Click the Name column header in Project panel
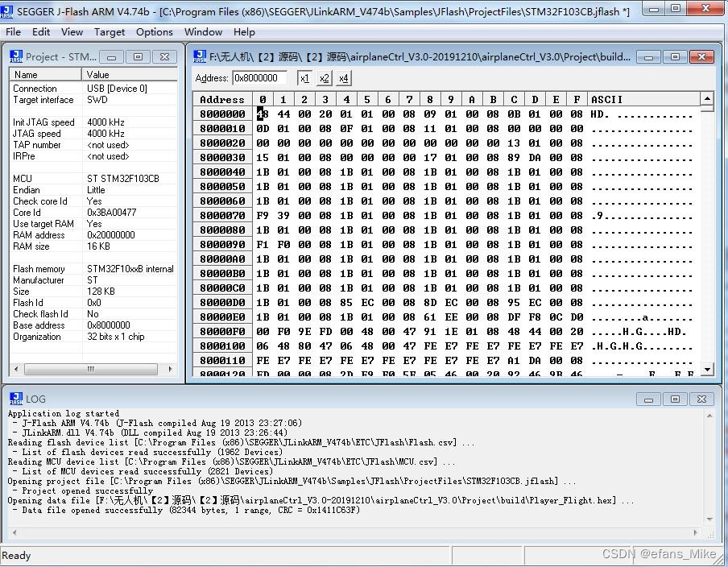This screenshot has height=567, width=728. click(45, 75)
